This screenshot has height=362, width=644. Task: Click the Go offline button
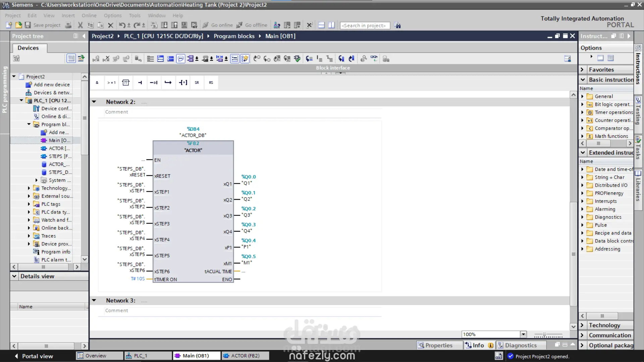[x=252, y=25]
